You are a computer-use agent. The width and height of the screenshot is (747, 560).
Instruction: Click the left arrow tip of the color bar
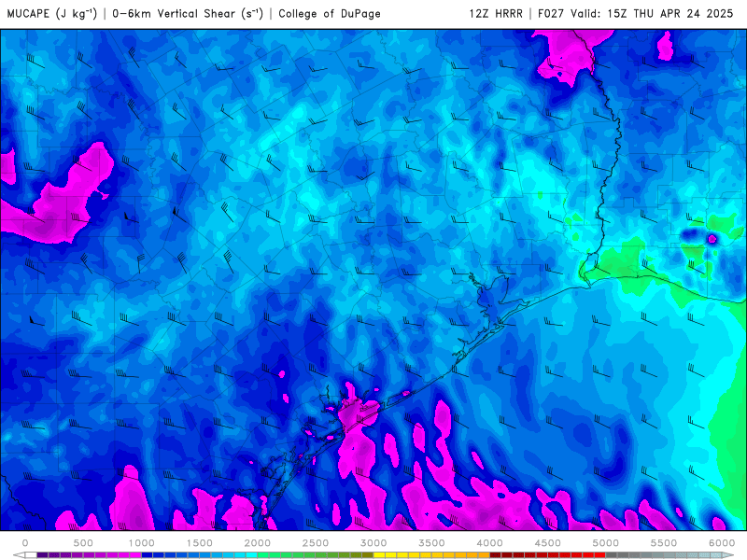pos(17,555)
